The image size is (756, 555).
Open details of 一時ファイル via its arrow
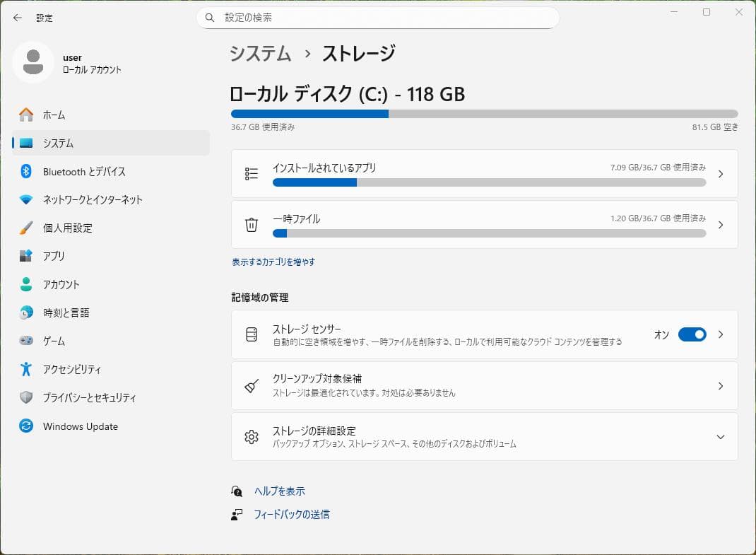tap(720, 224)
